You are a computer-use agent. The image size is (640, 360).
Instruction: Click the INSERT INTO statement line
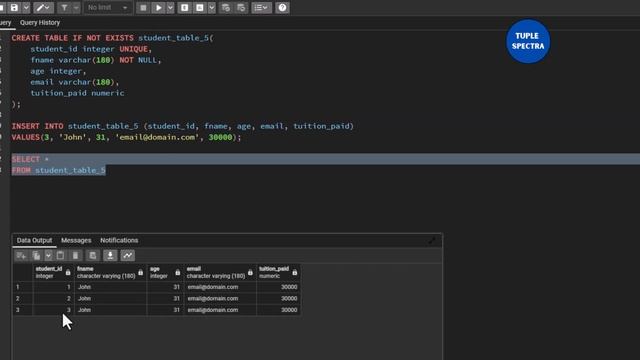(x=182, y=126)
